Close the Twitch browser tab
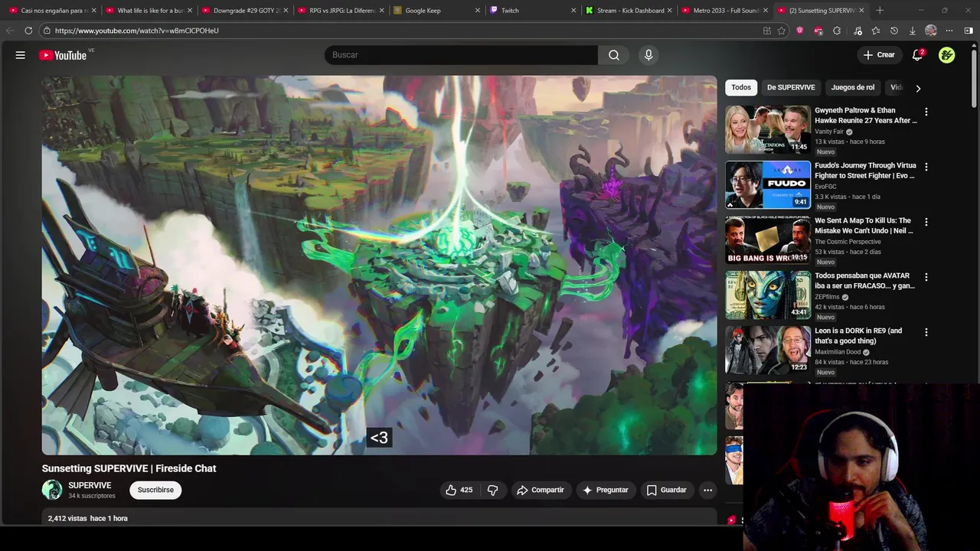This screenshot has height=551, width=980. click(573, 11)
